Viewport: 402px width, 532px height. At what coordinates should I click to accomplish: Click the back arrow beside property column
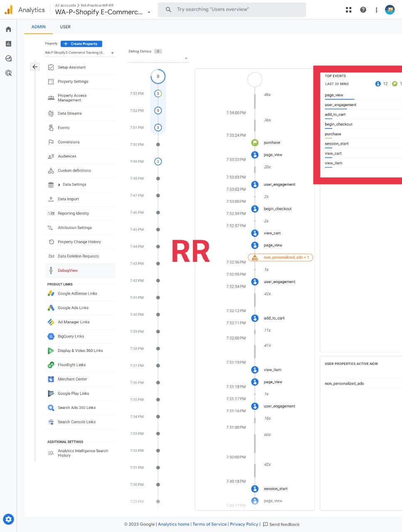point(35,66)
